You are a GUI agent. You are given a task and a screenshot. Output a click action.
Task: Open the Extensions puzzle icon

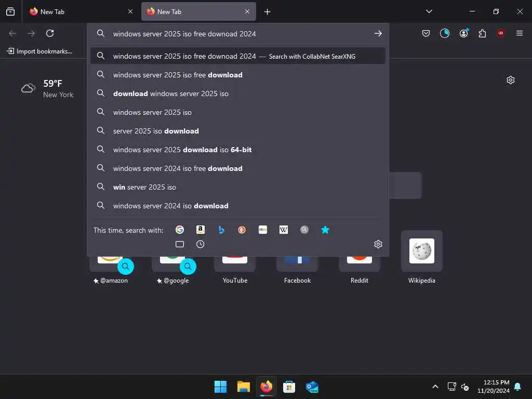coord(482,33)
